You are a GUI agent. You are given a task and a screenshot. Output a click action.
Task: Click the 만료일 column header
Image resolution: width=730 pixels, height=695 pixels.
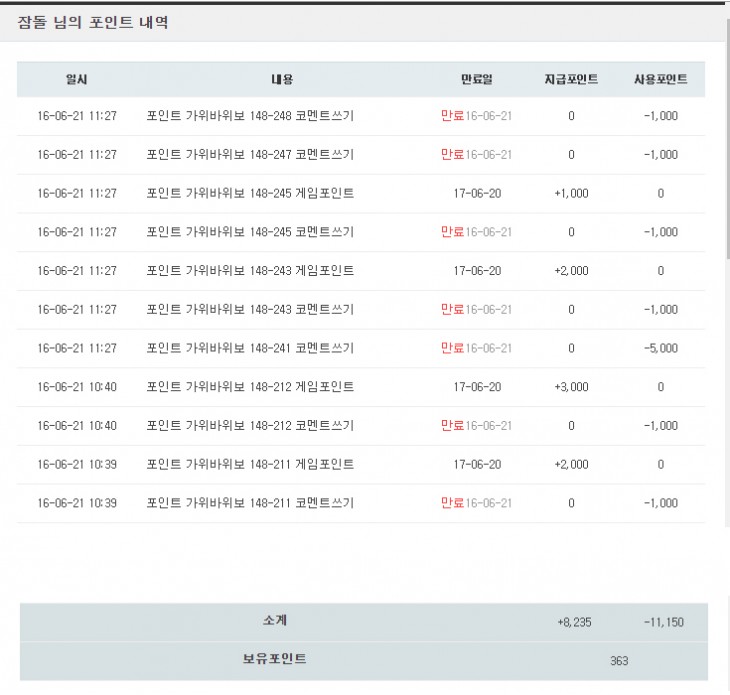click(x=476, y=79)
